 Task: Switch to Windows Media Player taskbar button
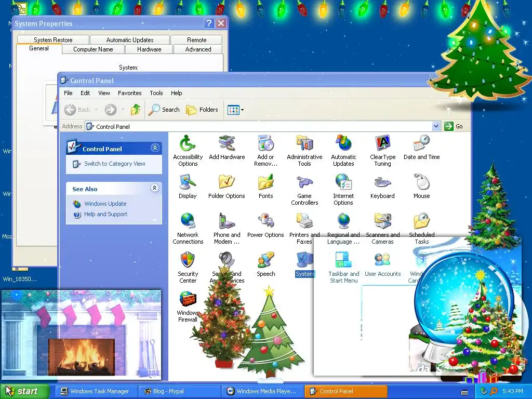(x=262, y=391)
